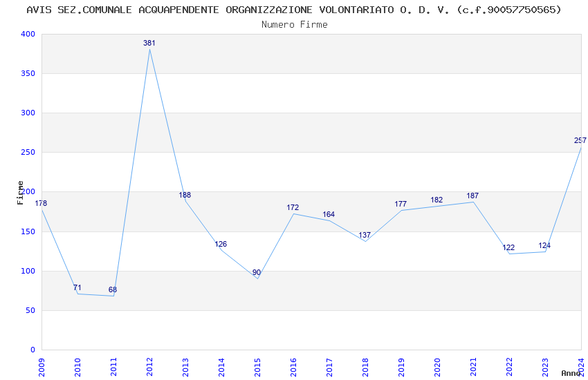Click the 2011 x-axis year label
588x380 pixels.
[x=113, y=368]
